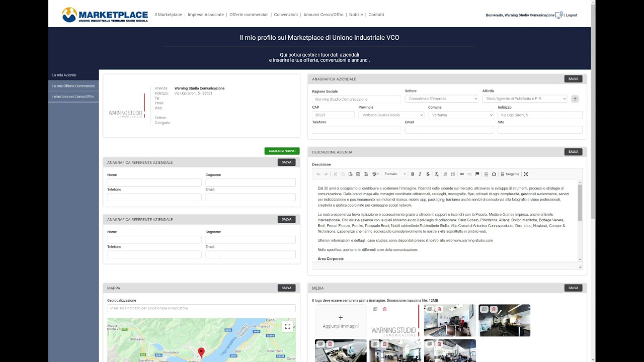Log out via the Logout link
This screenshot has height=362, width=644.
point(572,15)
